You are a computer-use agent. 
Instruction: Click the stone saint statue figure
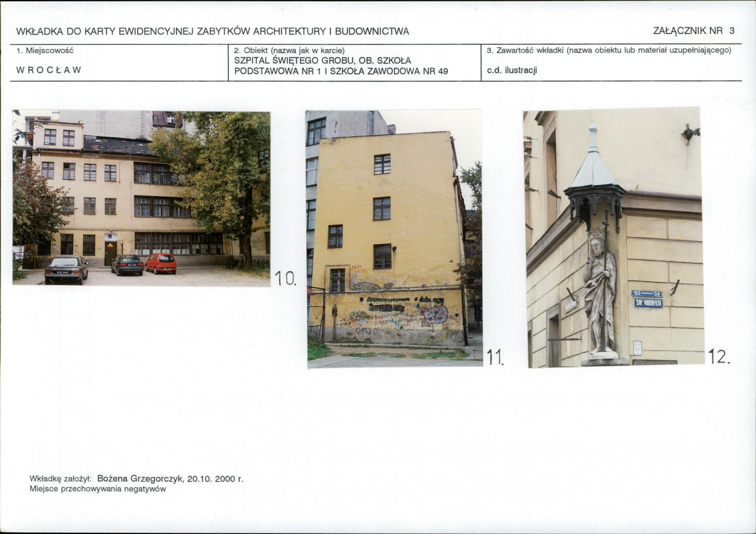point(600,291)
